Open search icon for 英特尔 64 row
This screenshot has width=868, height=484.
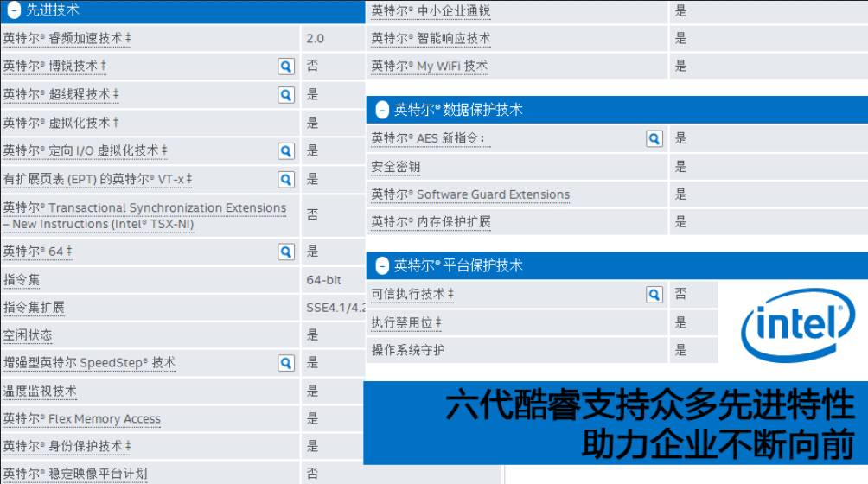(285, 252)
